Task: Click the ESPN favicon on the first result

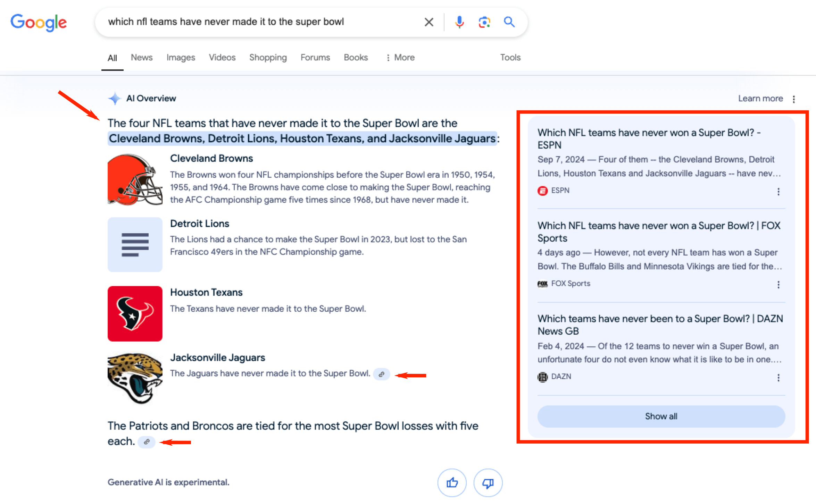Action: pos(542,191)
